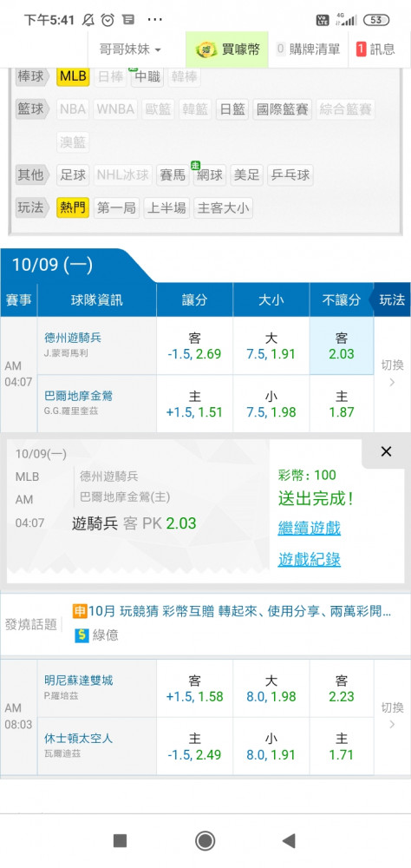
Task: Open the 綠億 hot topic link
Action: point(105,635)
